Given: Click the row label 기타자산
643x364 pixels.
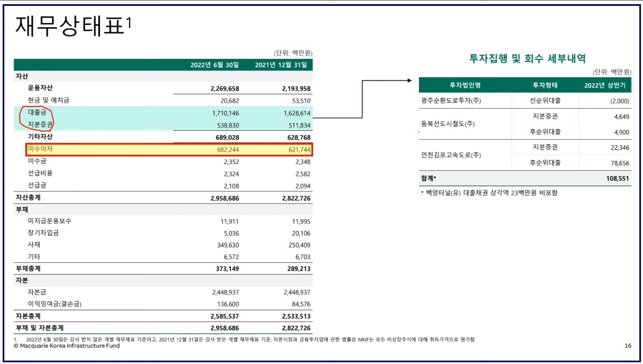Looking at the screenshot, I should click(40, 137).
